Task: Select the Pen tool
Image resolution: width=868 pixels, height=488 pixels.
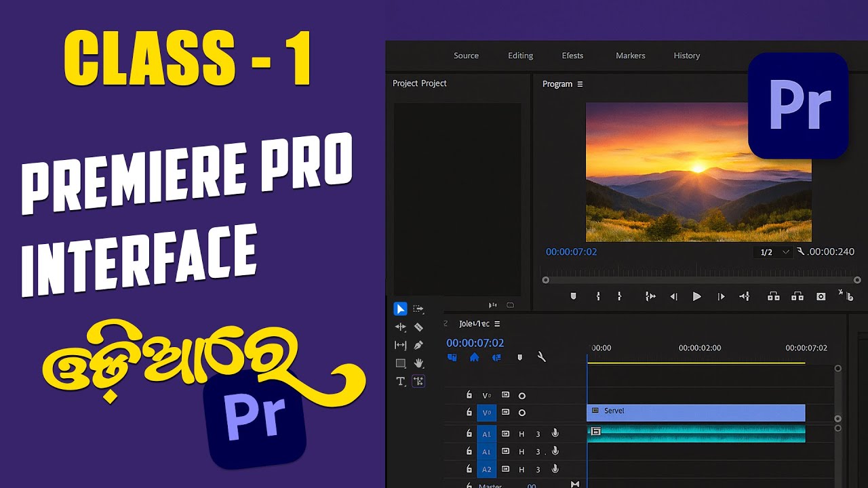Action: click(x=418, y=345)
